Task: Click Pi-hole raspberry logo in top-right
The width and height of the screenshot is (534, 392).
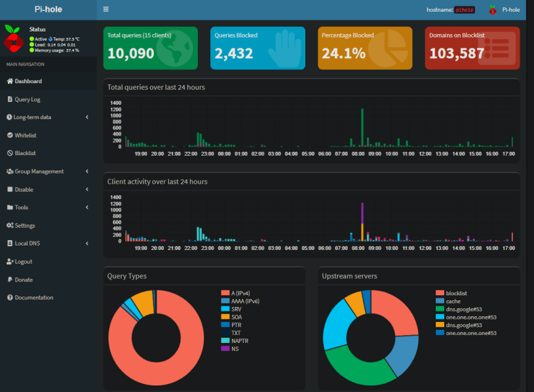Action: [492, 10]
